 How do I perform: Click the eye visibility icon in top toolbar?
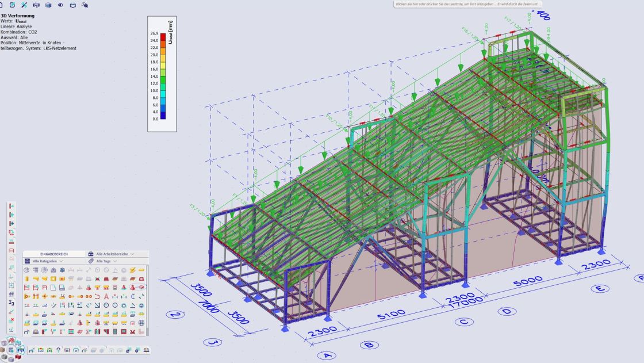point(60,5)
